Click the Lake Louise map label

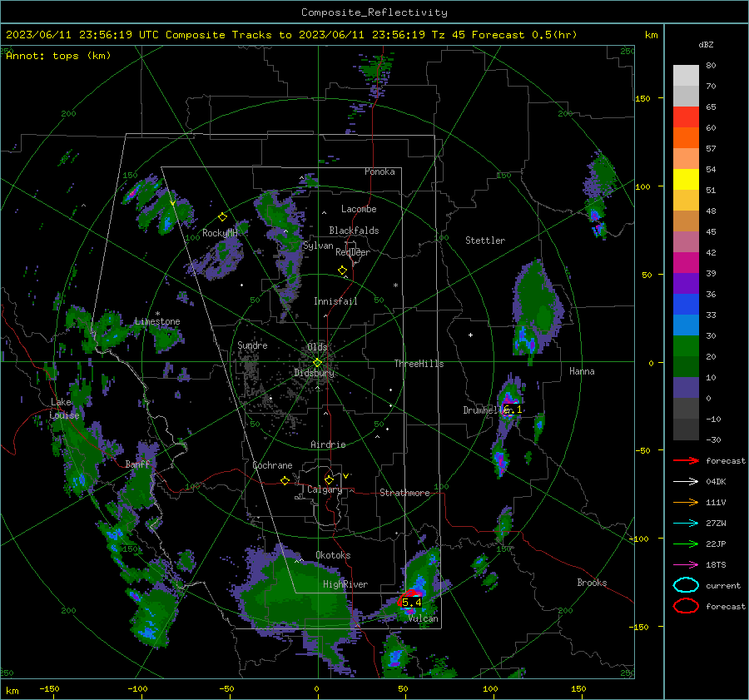[65, 409]
